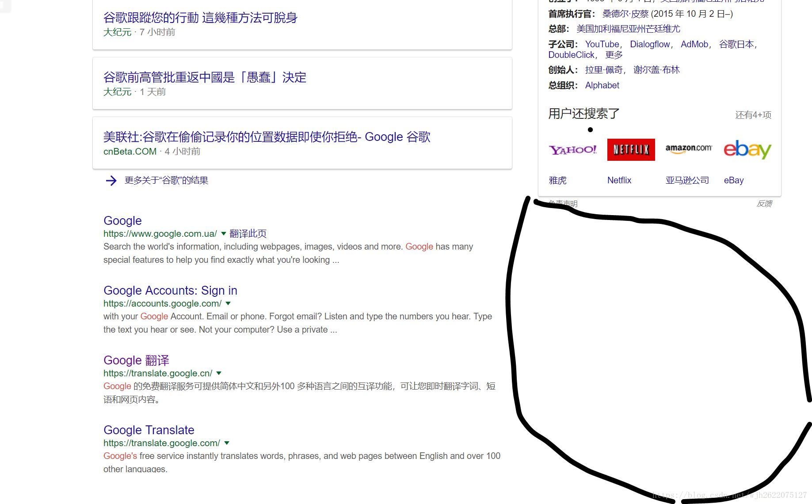Image resolution: width=812 pixels, height=504 pixels.
Task: Click source 大纪元 · 1 天前
Action: coord(134,92)
